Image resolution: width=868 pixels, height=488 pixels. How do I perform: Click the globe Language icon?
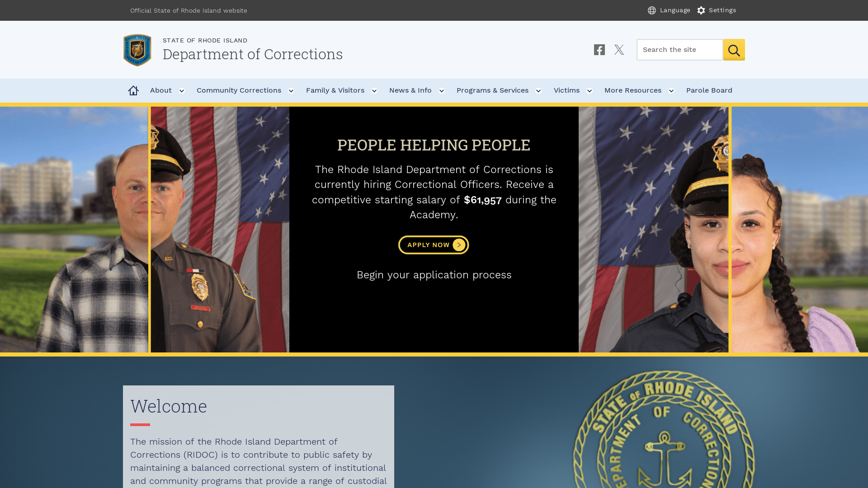(652, 10)
